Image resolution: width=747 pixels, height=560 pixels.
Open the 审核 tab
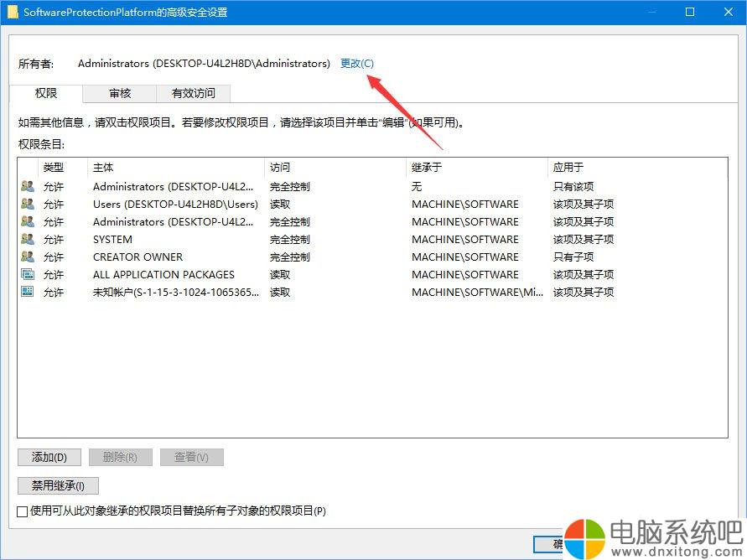coord(120,93)
